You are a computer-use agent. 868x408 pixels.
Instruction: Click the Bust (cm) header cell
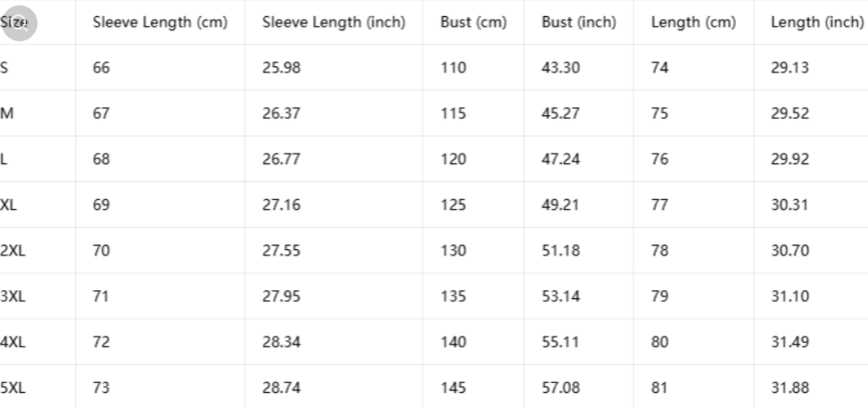point(474,22)
